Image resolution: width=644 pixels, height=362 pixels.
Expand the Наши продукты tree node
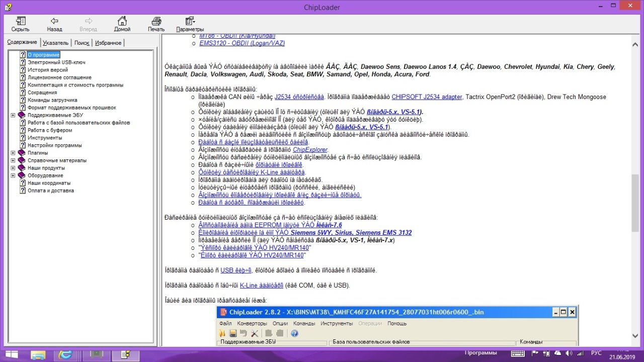click(13, 168)
